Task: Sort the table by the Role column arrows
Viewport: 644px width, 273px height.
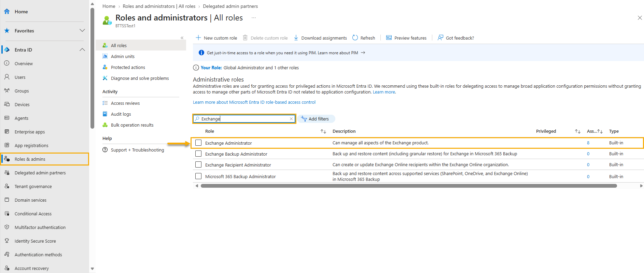Action: pyautogui.click(x=323, y=131)
